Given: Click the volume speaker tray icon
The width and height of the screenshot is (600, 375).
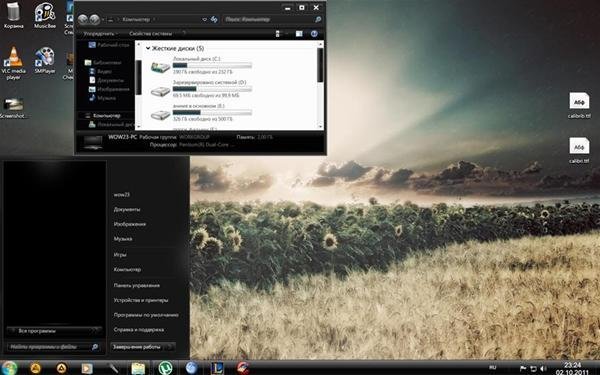Looking at the screenshot, I should tap(543, 369).
